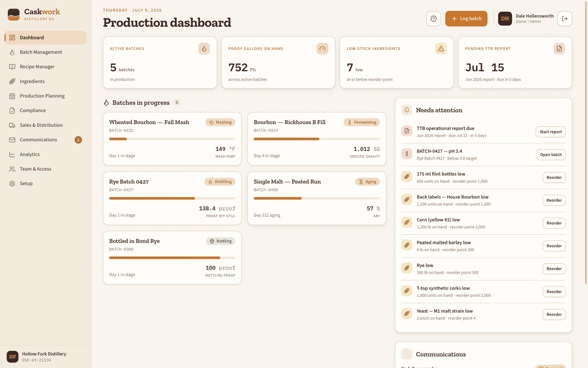Click the BATCH-0388 identifier
The width and height of the screenshot is (588, 368).
click(121, 249)
